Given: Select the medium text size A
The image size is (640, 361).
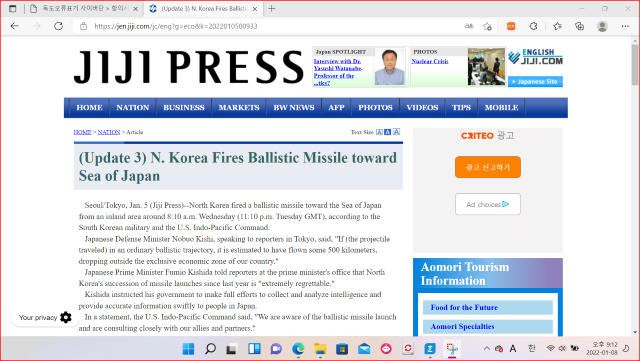Looking at the screenshot, I should tap(387, 132).
